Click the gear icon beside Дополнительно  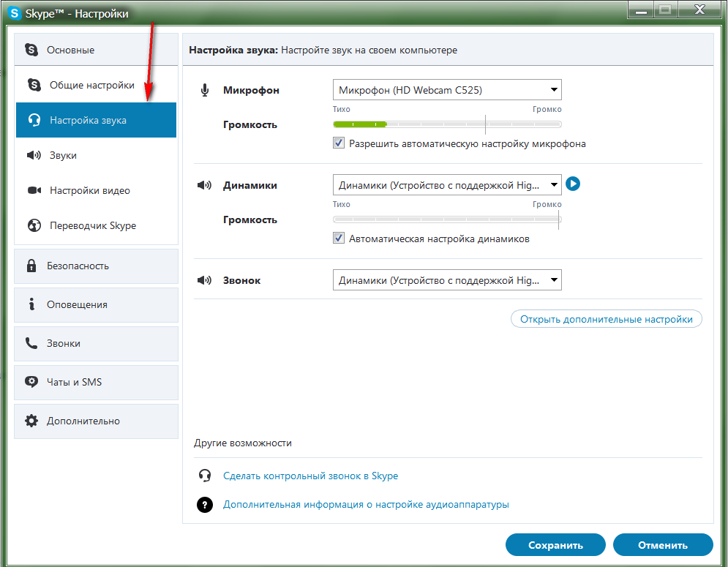tap(31, 421)
